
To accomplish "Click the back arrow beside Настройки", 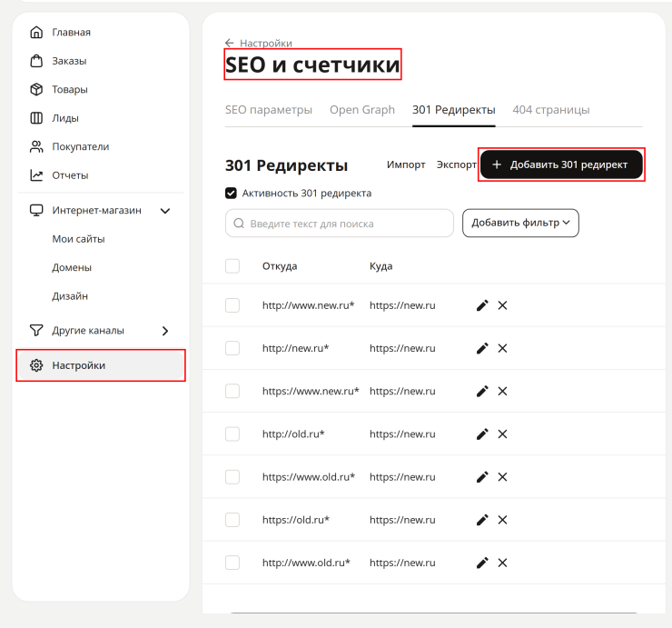I will coord(230,43).
